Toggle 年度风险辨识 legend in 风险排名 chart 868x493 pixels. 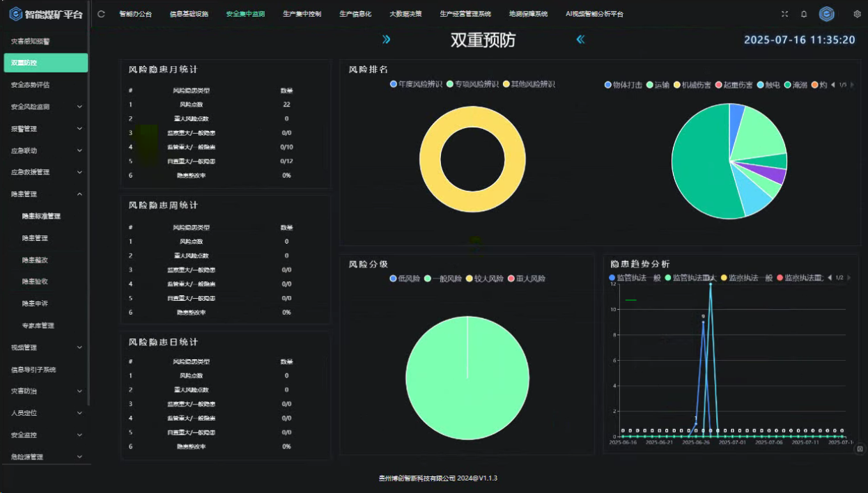click(417, 84)
